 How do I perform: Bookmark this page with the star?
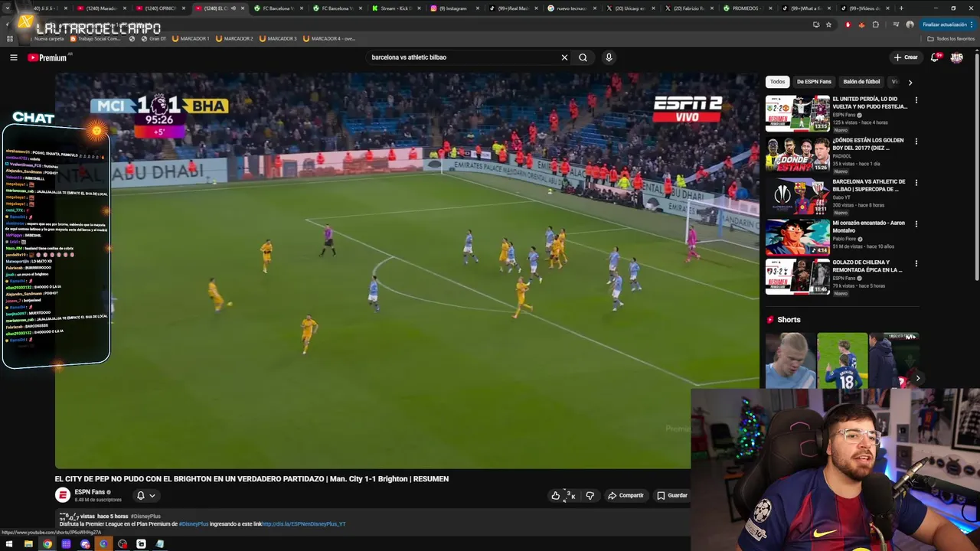(828, 24)
